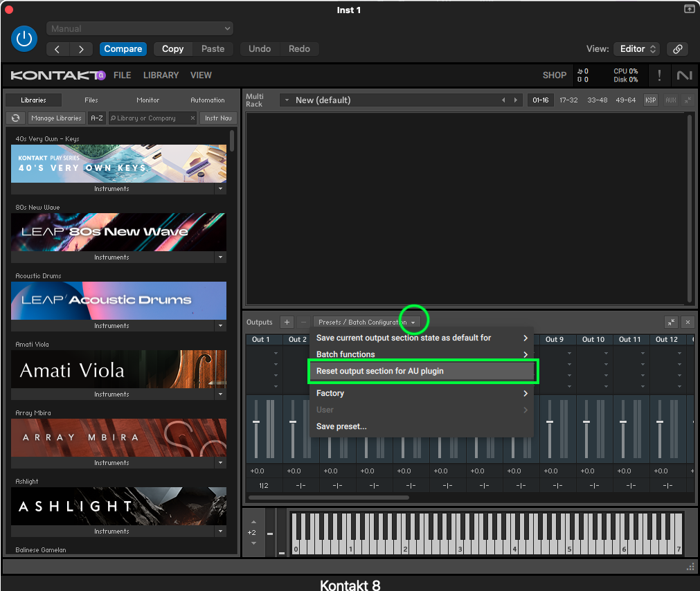Go to next preset arrow
The image size is (700, 591).
point(81,49)
